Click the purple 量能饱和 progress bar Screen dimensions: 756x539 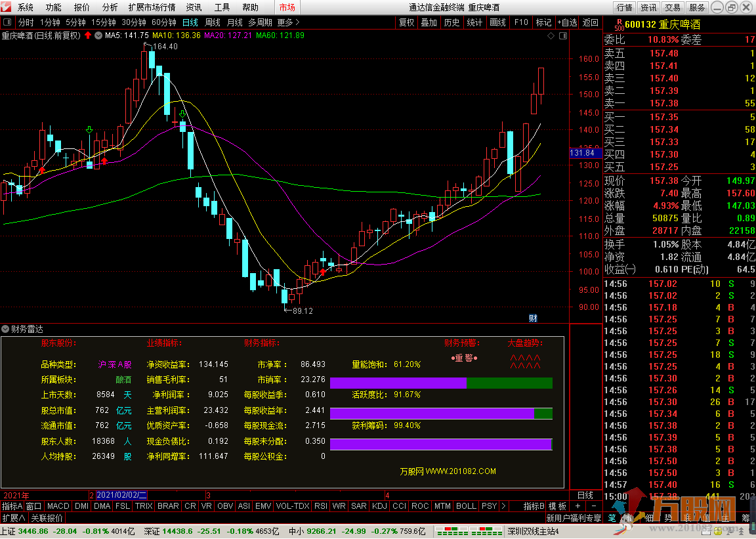coord(398,383)
